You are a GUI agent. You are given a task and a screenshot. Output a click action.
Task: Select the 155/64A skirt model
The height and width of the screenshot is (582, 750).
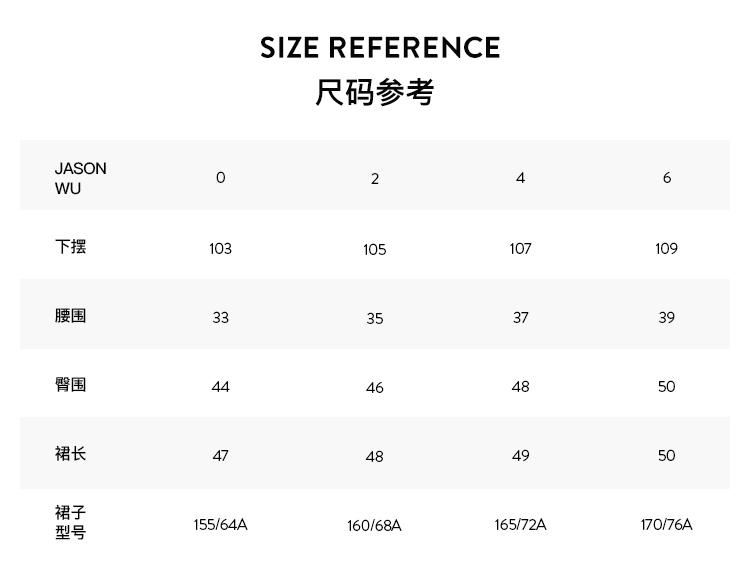221,524
